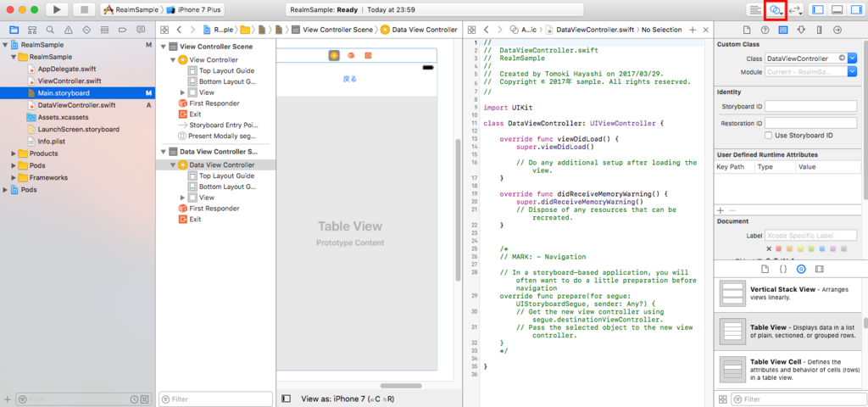Click the Restoration ID field

[x=811, y=123]
